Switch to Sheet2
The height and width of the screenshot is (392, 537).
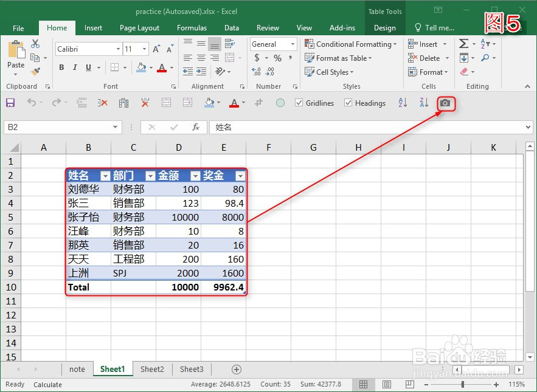point(152,369)
